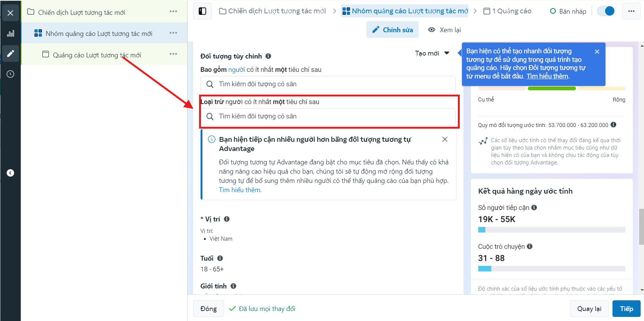Open the top-right three-dot options menu
The width and height of the screenshot is (644, 321).
click(631, 11)
